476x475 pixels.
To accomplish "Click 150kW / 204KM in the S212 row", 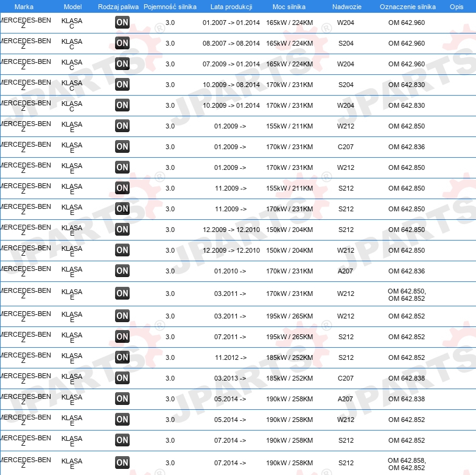I will (290, 230).
